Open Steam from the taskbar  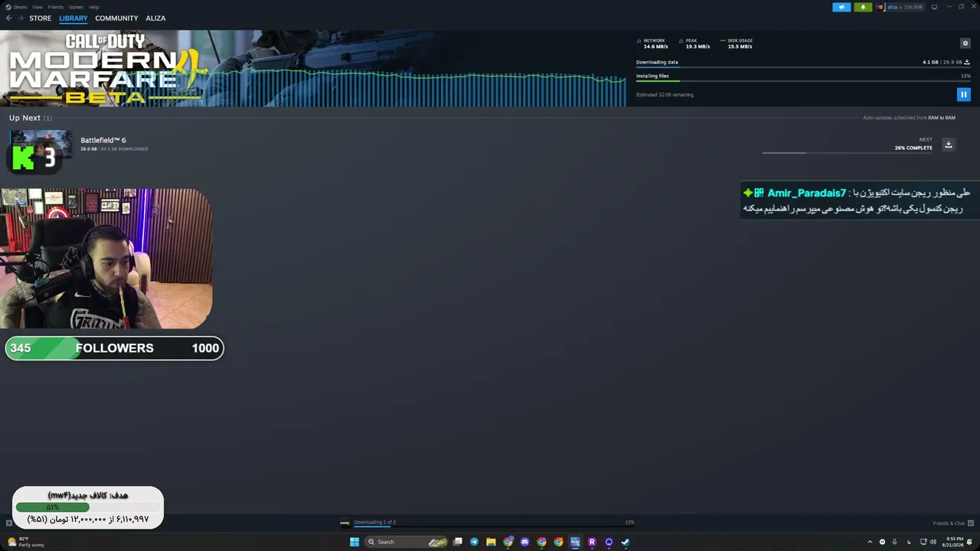tap(626, 542)
